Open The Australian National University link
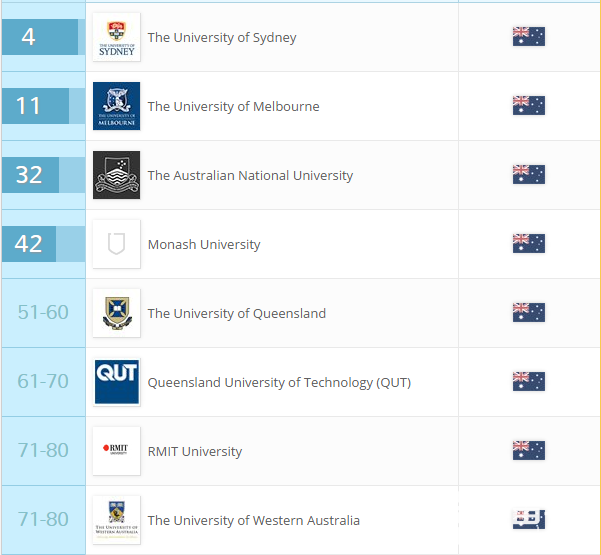The width and height of the screenshot is (601, 555). tap(250, 176)
